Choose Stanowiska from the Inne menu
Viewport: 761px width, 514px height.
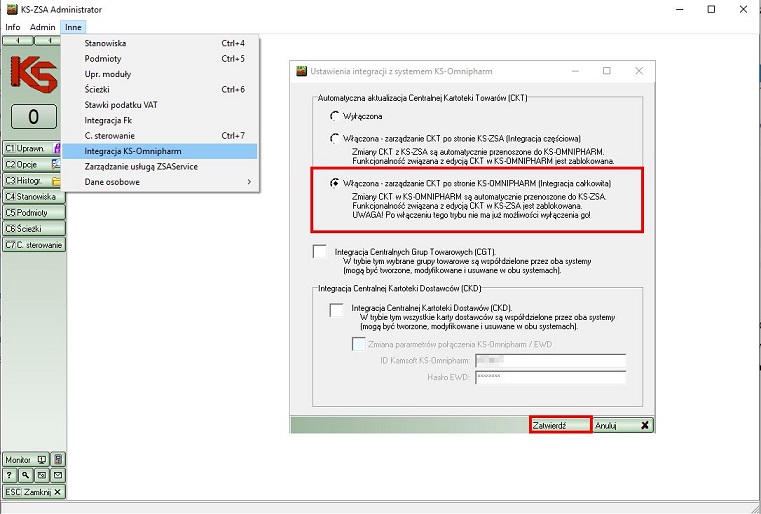pyautogui.click(x=160, y=43)
